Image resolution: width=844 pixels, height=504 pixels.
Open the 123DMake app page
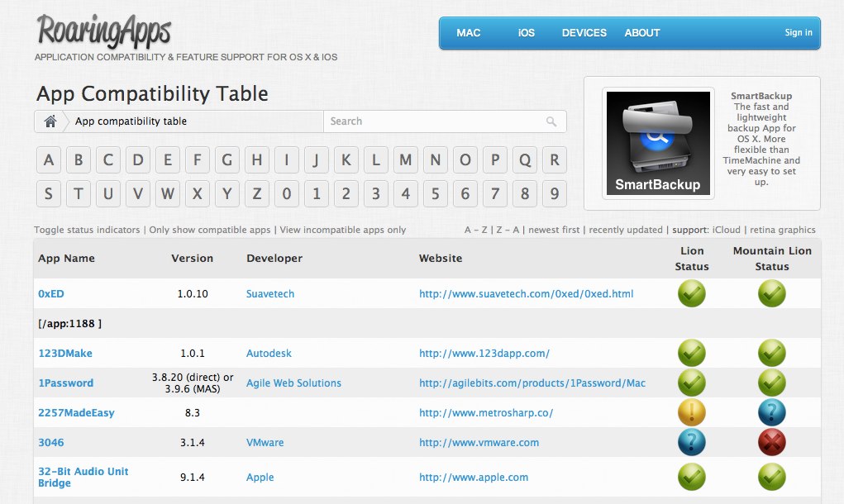pos(65,354)
